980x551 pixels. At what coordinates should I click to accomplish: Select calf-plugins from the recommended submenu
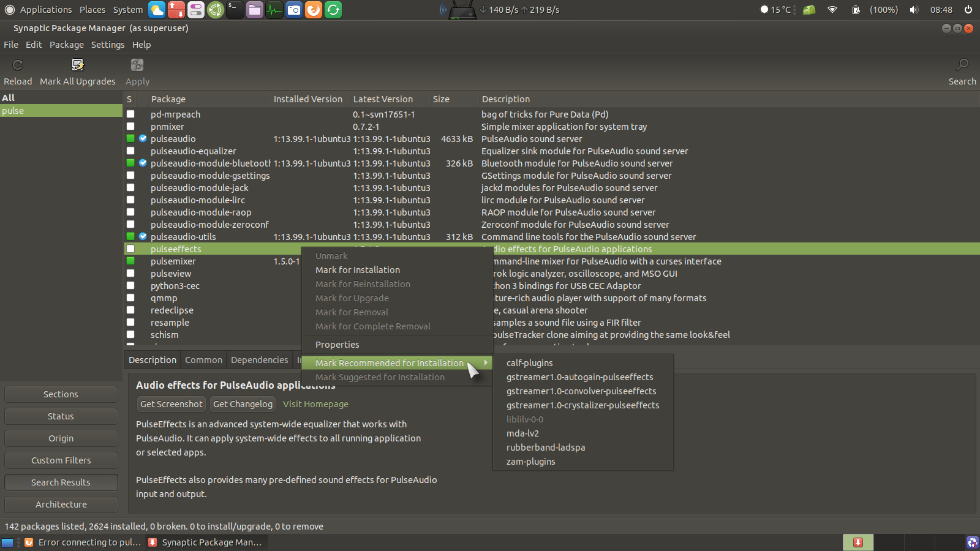[583, 363]
